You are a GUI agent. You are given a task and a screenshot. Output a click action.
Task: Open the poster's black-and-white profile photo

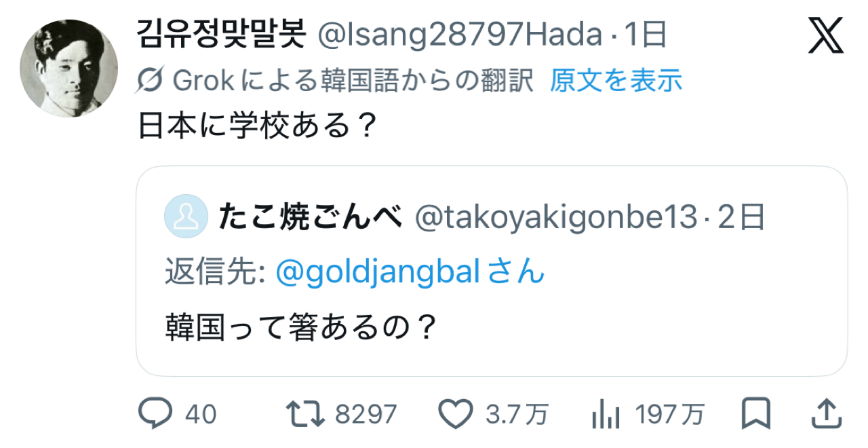click(x=69, y=68)
